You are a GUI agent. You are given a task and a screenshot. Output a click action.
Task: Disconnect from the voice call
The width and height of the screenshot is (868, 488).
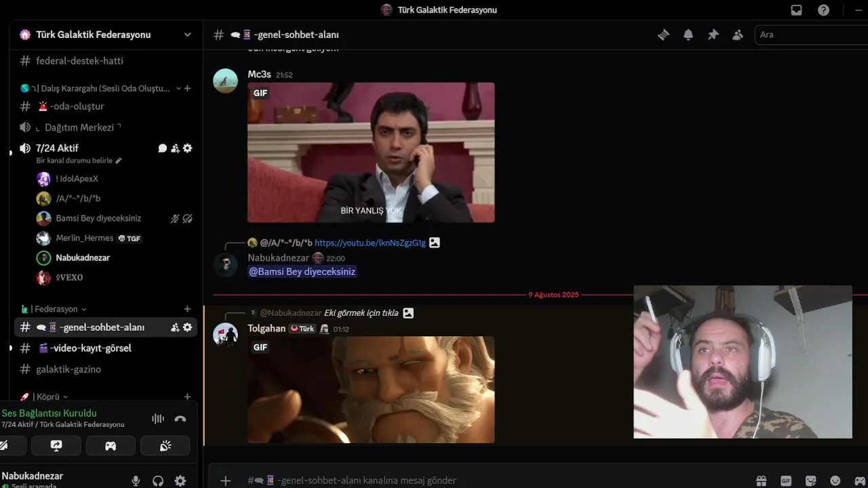(x=180, y=419)
